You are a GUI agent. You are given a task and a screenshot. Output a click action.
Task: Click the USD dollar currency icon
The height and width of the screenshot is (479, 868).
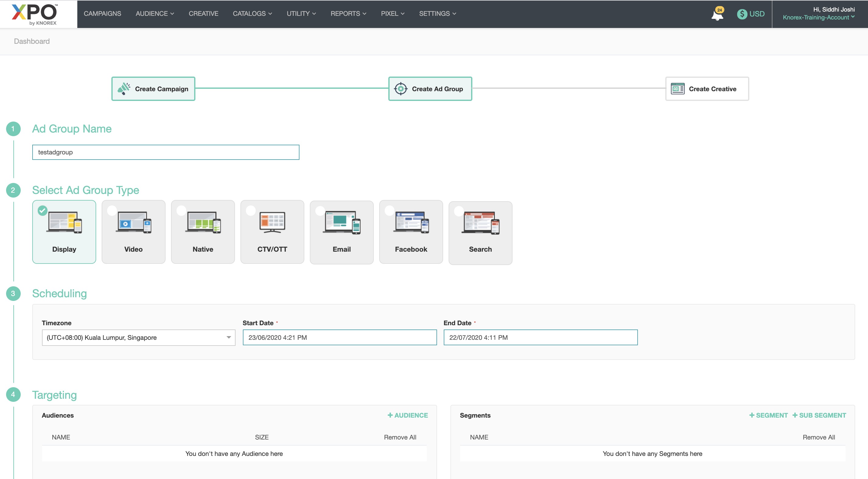coord(742,14)
